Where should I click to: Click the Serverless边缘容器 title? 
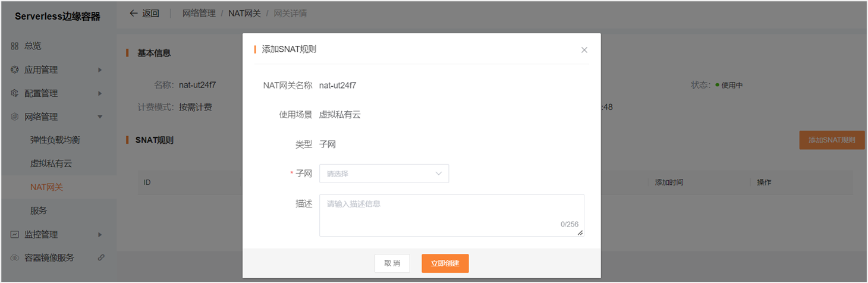58,17
